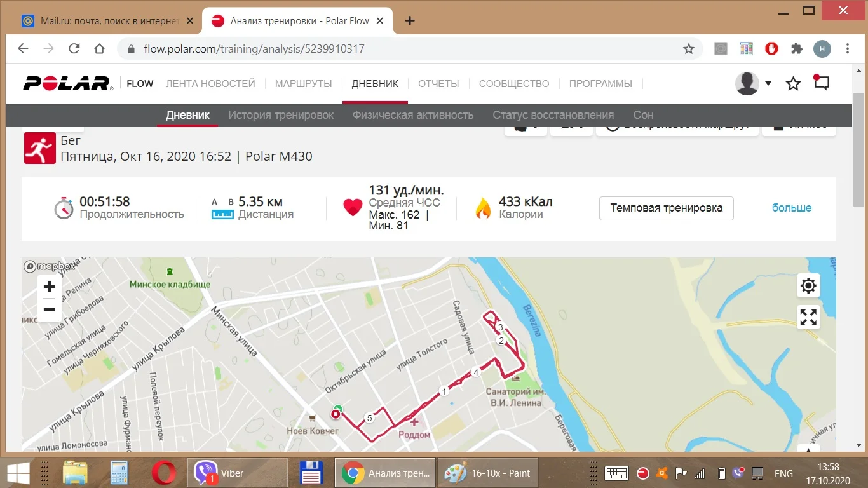Viewport: 868px width, 488px height.
Task: Expand the profile dropdown arrow
Action: click(768, 83)
